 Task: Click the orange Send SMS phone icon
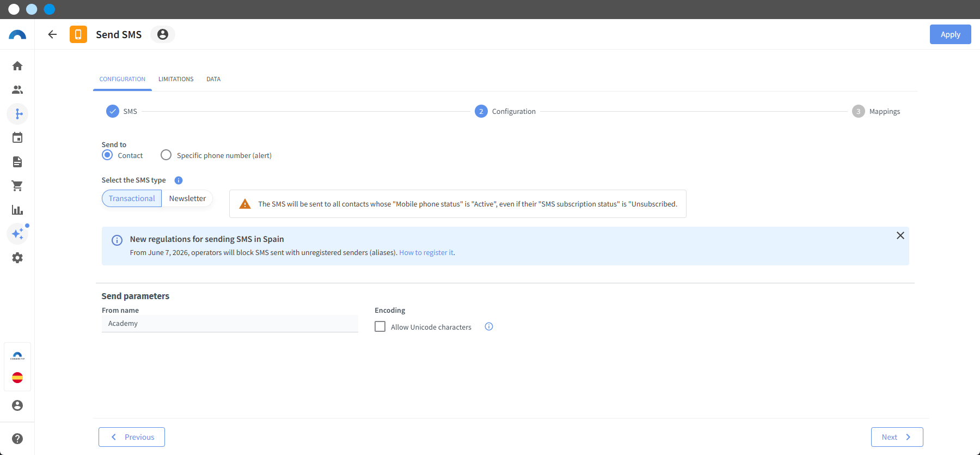click(78, 34)
